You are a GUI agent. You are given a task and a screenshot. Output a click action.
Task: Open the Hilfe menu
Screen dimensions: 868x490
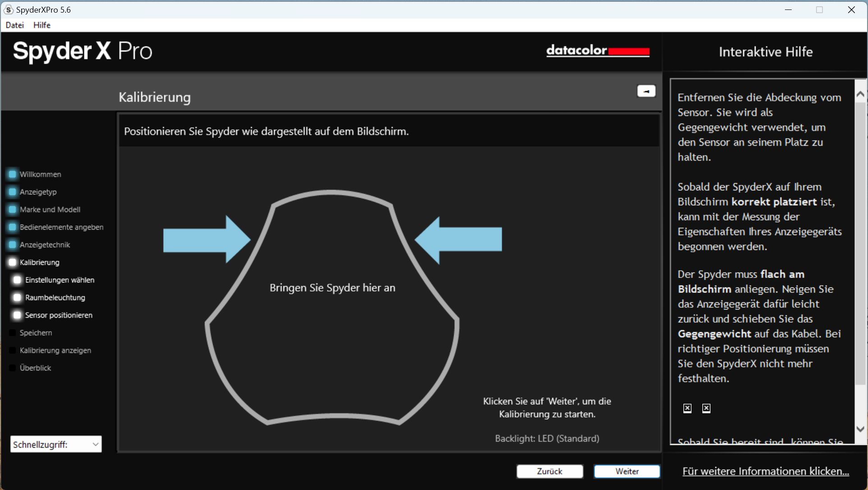pos(42,25)
